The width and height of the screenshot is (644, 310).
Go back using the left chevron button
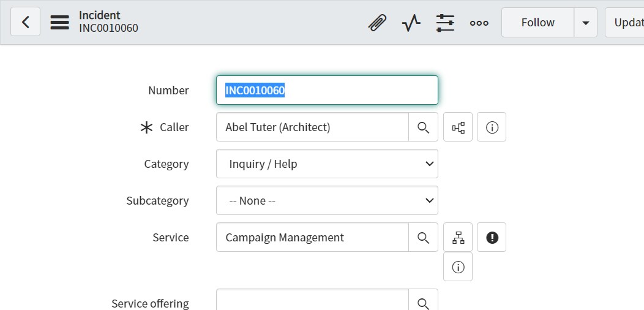tap(26, 22)
